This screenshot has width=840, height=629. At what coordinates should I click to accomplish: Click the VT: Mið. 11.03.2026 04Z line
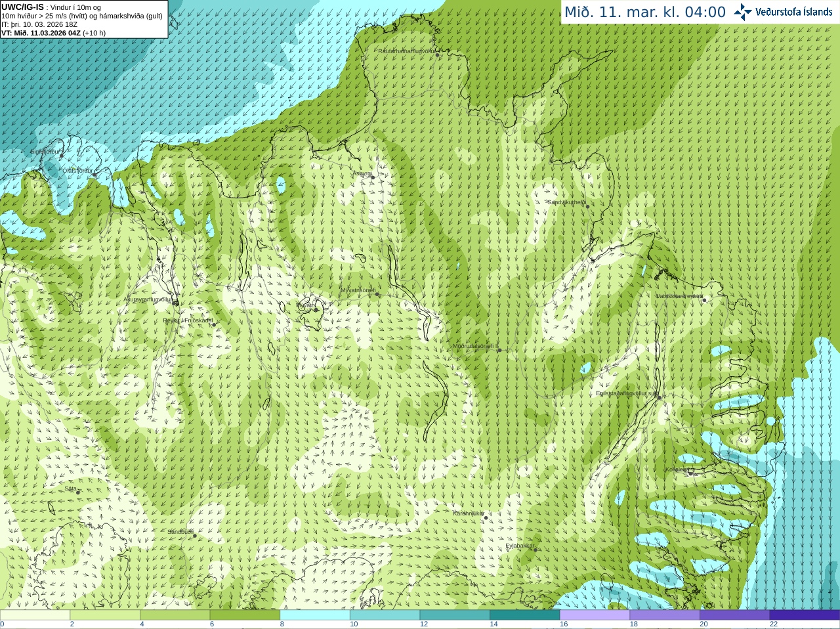53,33
